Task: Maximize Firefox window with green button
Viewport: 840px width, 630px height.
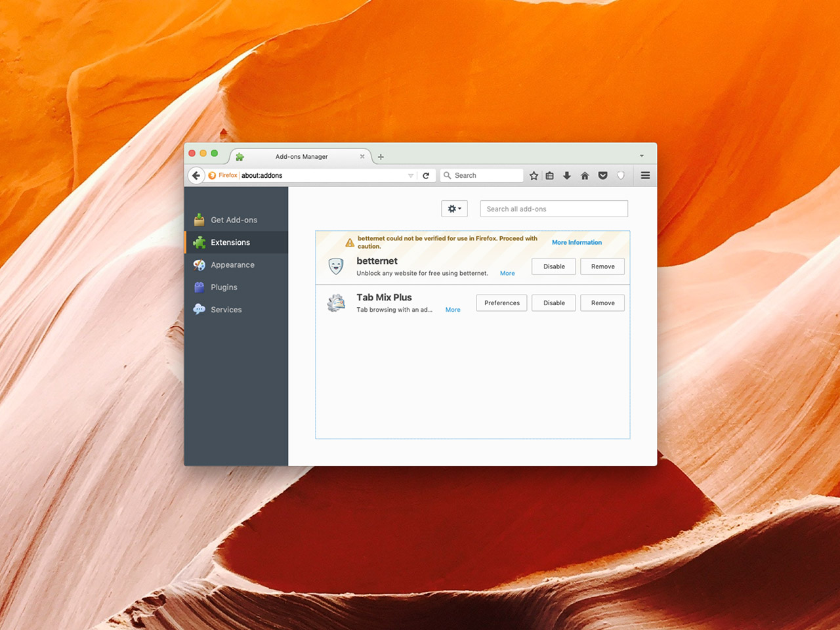Action: pyautogui.click(x=214, y=153)
